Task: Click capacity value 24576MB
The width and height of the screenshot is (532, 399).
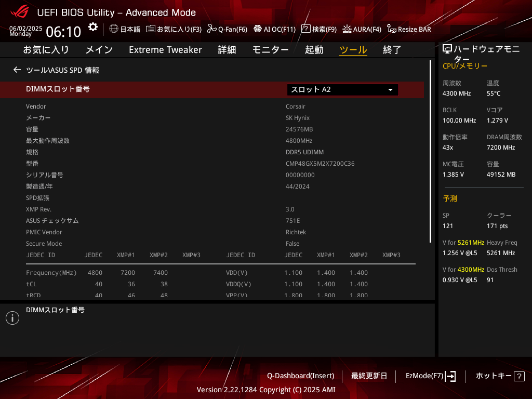Action: [299, 129]
